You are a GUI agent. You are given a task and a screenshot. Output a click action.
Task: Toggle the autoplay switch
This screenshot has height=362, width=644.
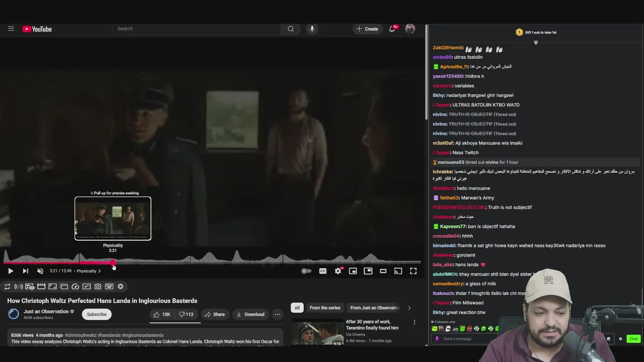306,271
